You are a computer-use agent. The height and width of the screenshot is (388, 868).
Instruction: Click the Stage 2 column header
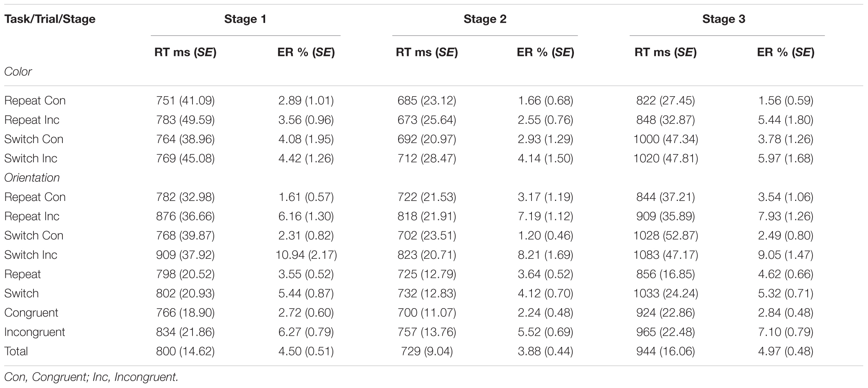coord(485,19)
